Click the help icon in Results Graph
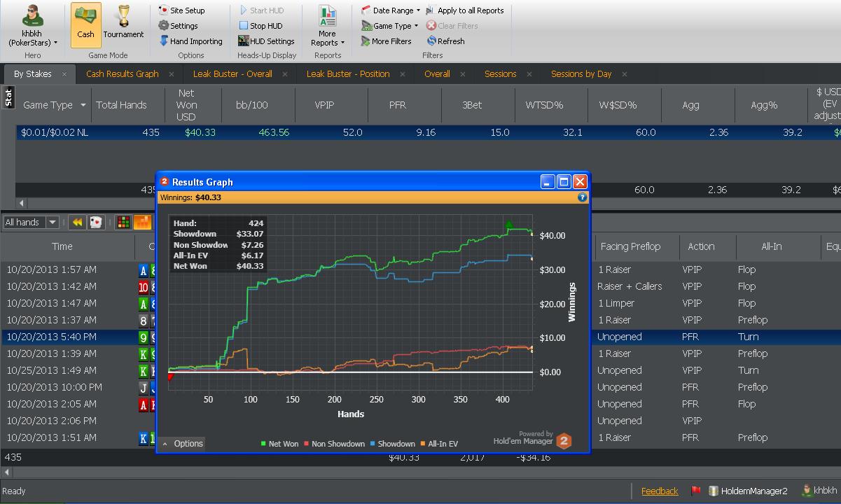This screenshot has height=504, width=841. (582, 197)
